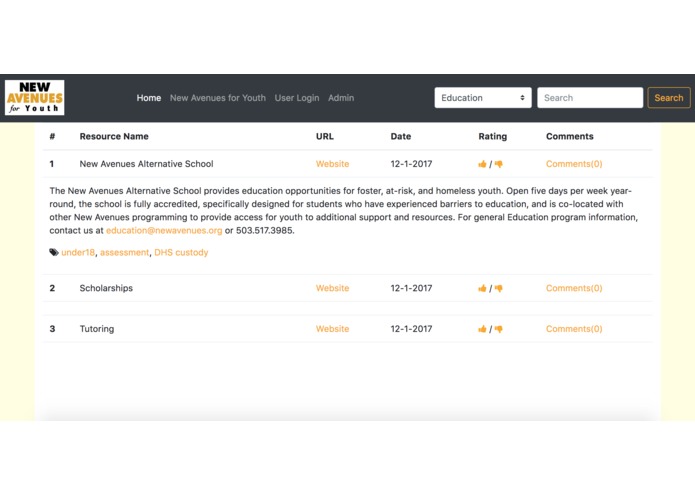Screen dimensions: 695x494
Task: Click the 12-1-2017 date in New Avenues Alternative School row
Action: [411, 164]
